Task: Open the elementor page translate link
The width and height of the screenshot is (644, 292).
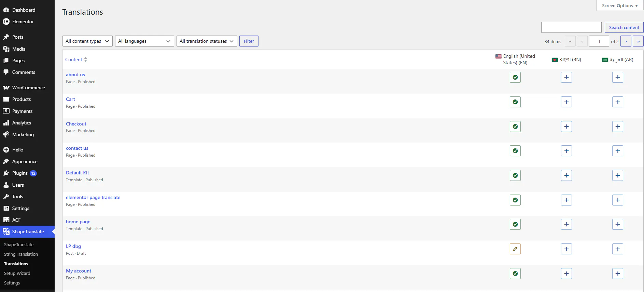Action: (93, 197)
